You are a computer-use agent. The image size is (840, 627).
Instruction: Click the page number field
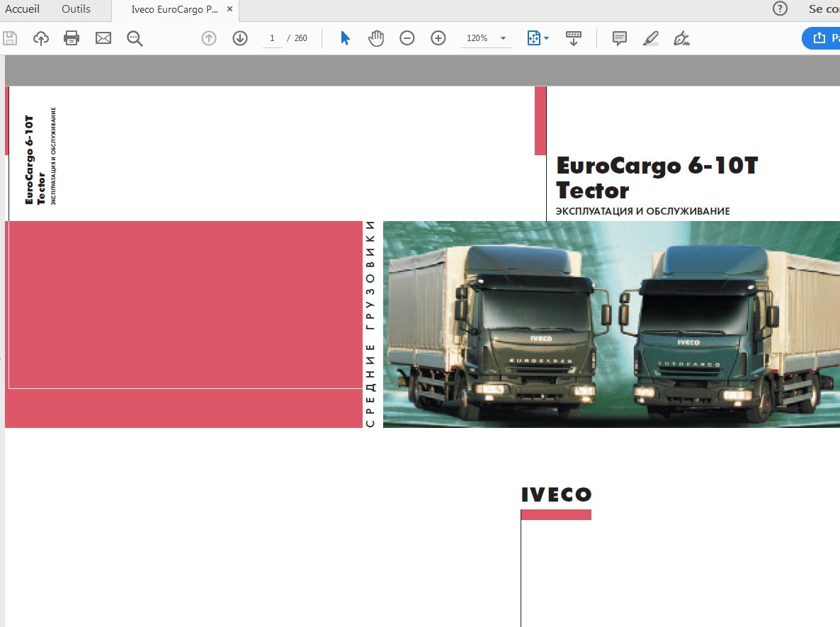(x=272, y=38)
